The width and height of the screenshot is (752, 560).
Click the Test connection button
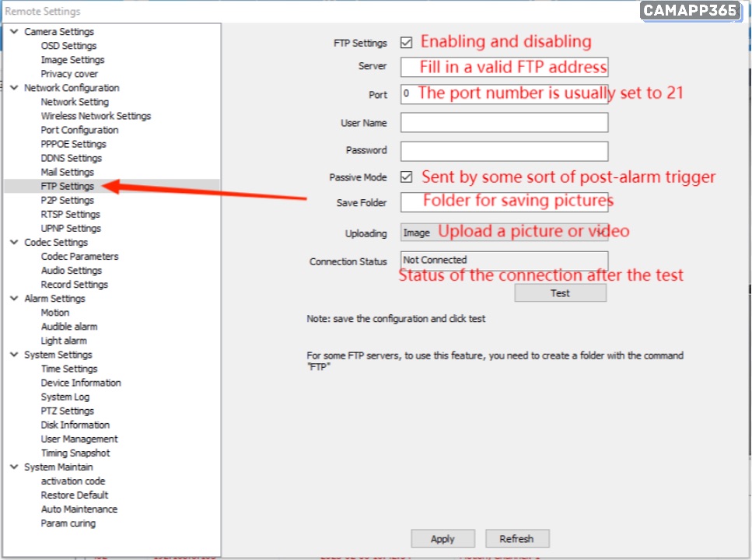[x=560, y=293]
